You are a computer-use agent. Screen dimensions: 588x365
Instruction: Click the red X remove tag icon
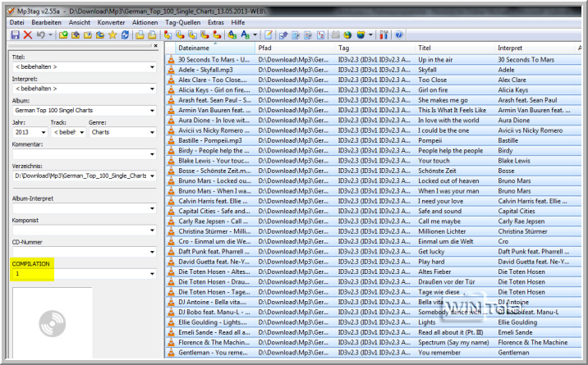[28, 35]
